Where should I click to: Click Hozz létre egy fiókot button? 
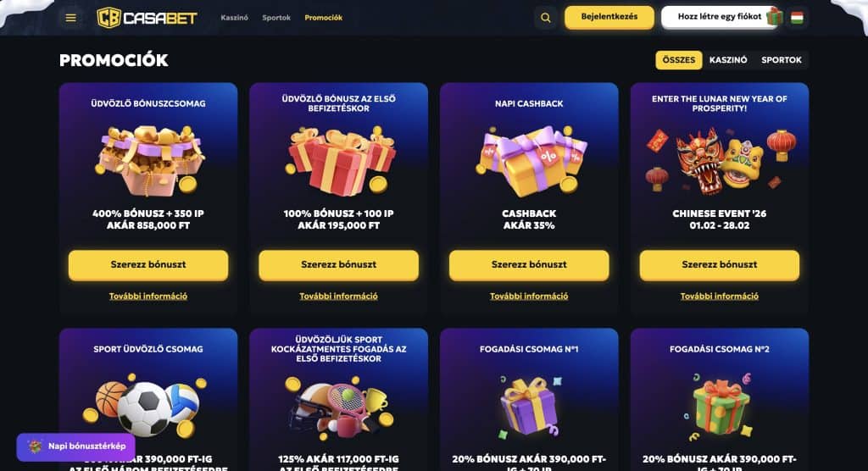[719, 17]
